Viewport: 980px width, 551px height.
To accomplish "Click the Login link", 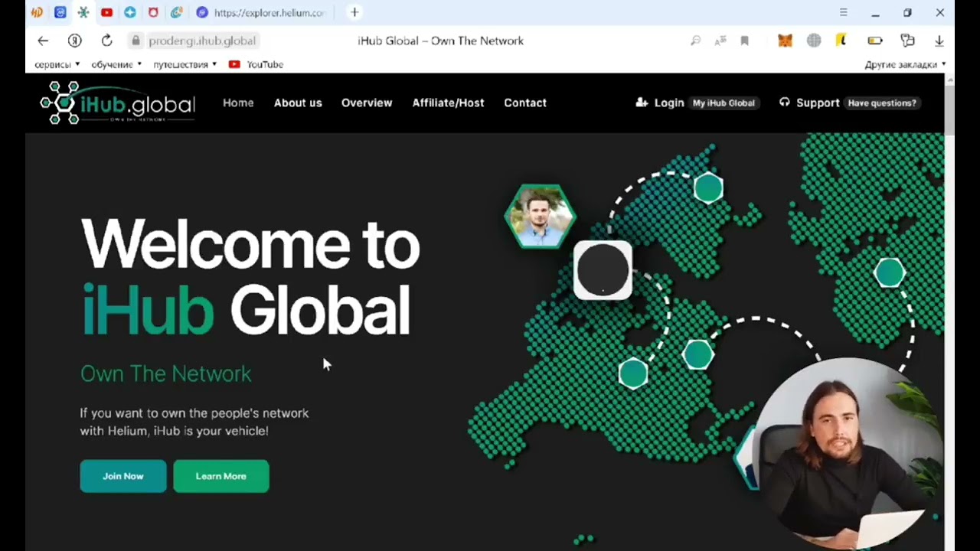I will coord(660,103).
